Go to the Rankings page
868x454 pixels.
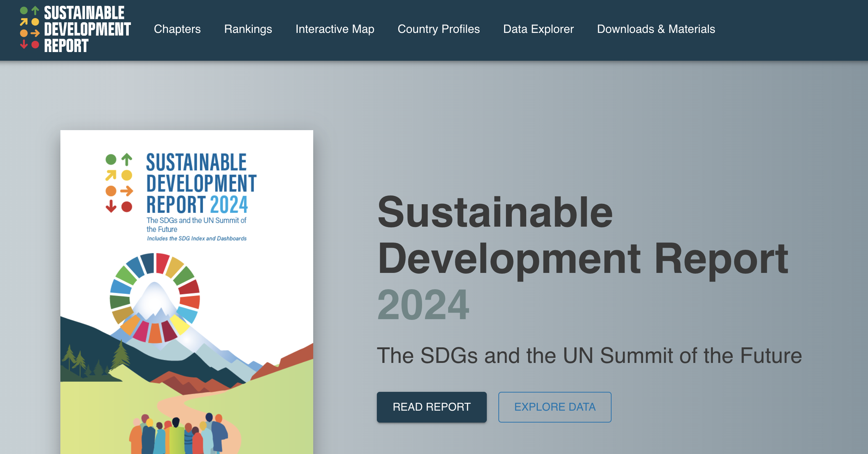(x=248, y=29)
